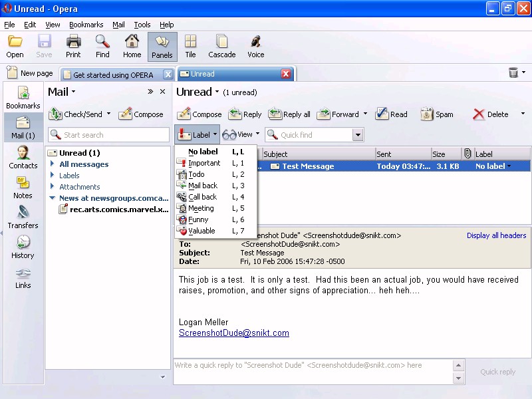Expand the All messages tree node
This screenshot has height=399, width=532.
click(53, 164)
